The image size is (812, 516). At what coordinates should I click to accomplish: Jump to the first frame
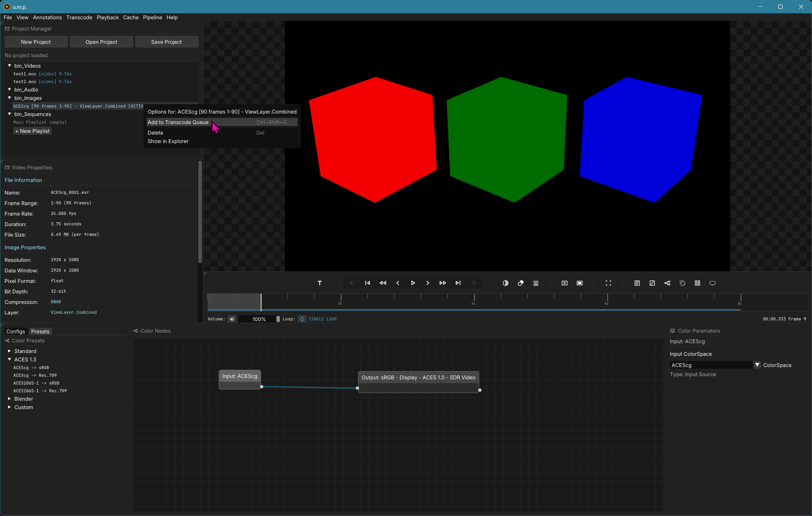368,283
